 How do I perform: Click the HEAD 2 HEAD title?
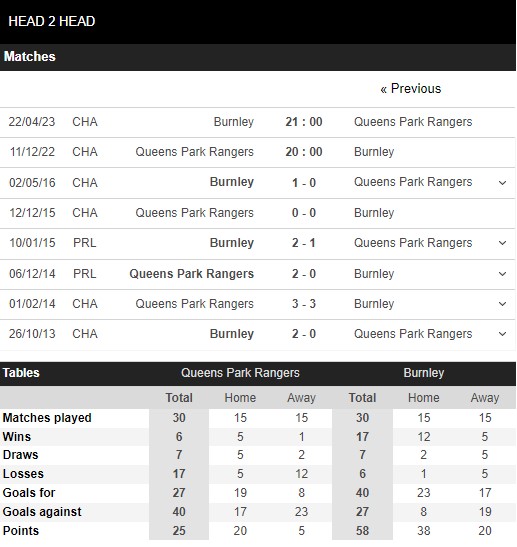[52, 21]
